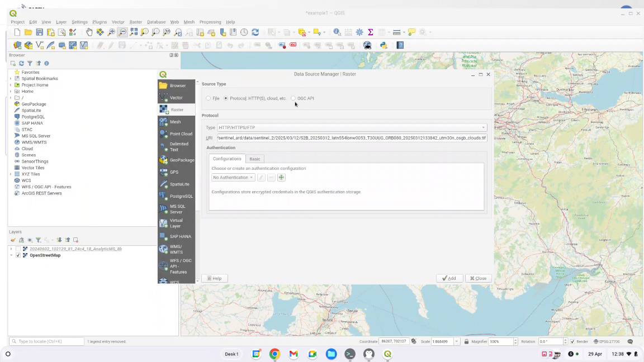This screenshot has width=644, height=362.
Task: Open the Delimited Text source page
Action: tap(177, 147)
